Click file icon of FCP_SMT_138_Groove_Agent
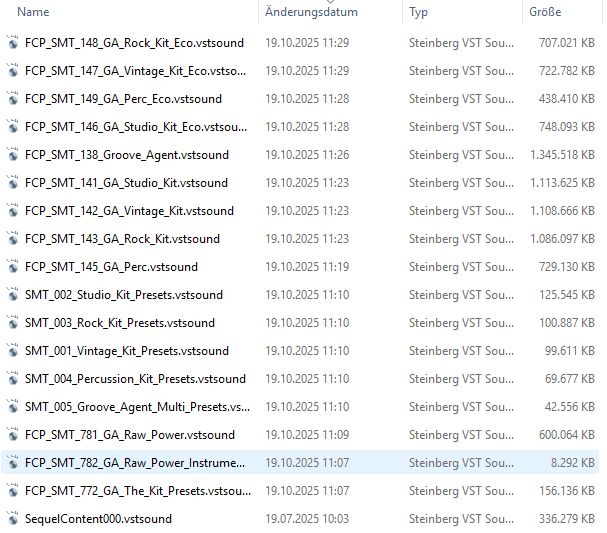 [x=13, y=155]
